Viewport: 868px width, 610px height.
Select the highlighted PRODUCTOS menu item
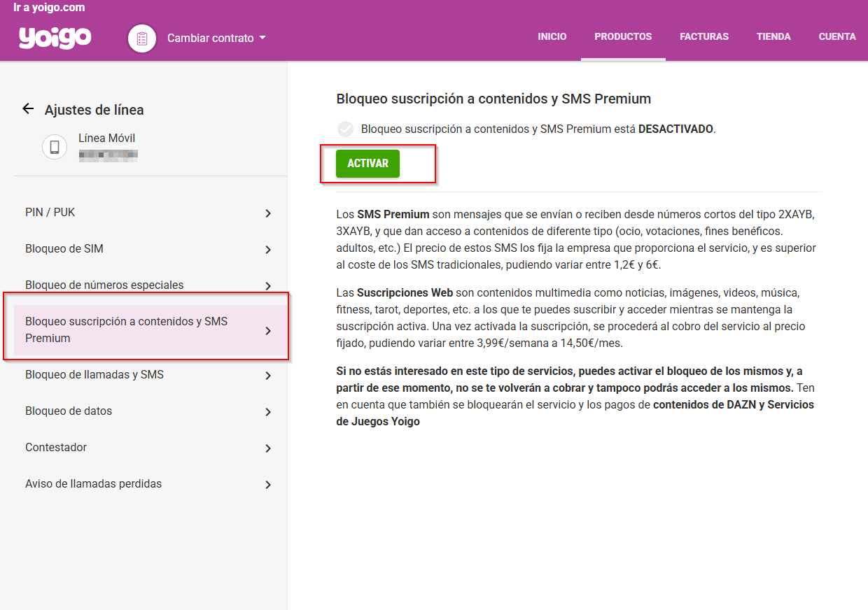tap(623, 36)
